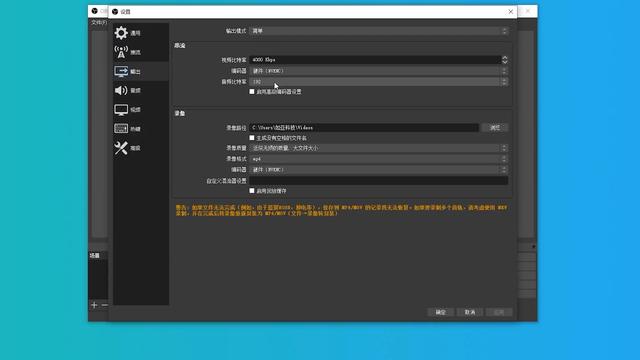Enable the replay buffer (回放缓存) checkbox
Image resolution: width=640 pixels, height=360 pixels.
(x=252, y=191)
